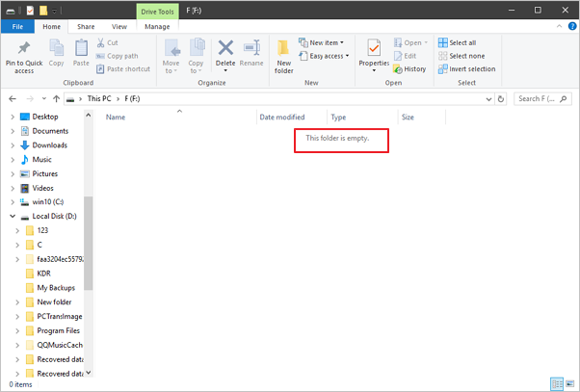
Task: Open the File menu tab
Action: pyautogui.click(x=17, y=26)
